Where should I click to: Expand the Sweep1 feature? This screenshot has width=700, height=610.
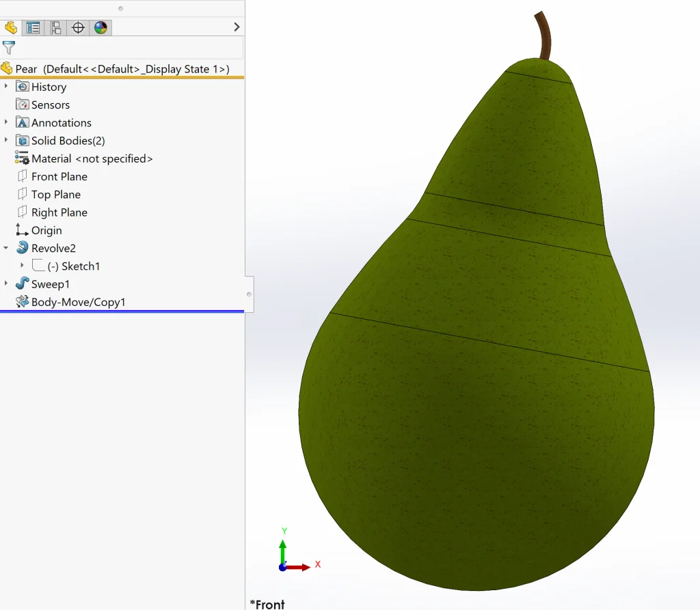[6, 283]
